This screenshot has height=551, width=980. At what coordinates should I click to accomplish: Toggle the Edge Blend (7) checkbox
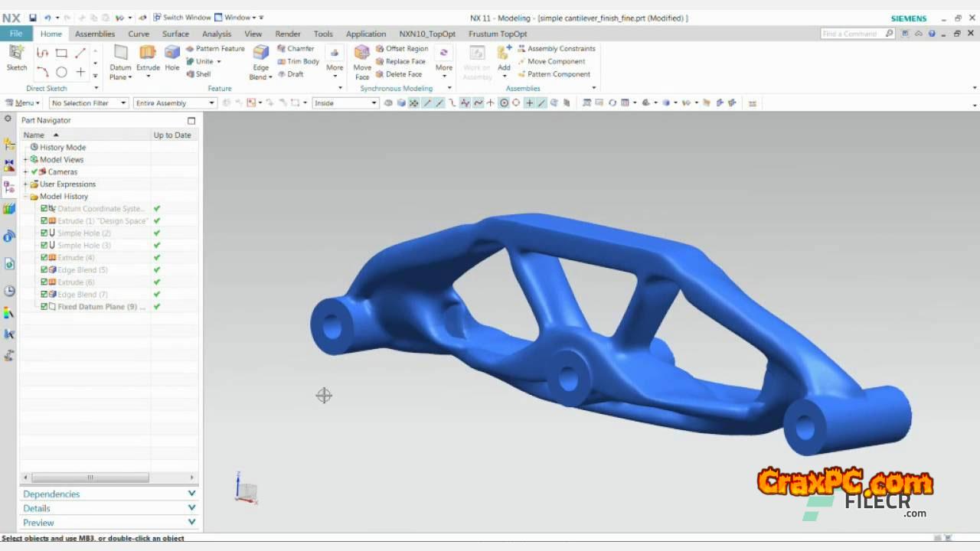44,294
